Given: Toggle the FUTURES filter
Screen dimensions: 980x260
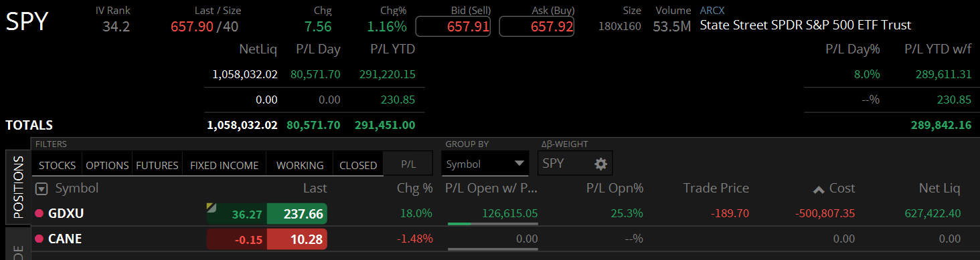Looking at the screenshot, I should point(157,165).
